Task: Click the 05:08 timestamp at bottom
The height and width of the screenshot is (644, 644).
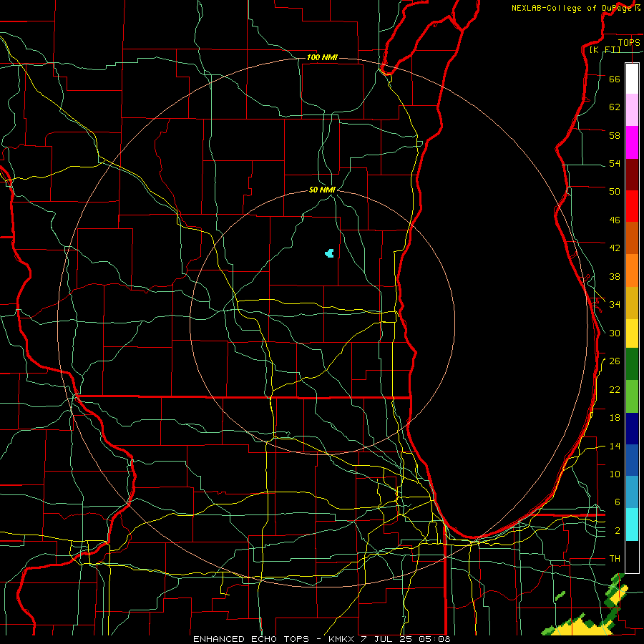Action: coord(434,639)
